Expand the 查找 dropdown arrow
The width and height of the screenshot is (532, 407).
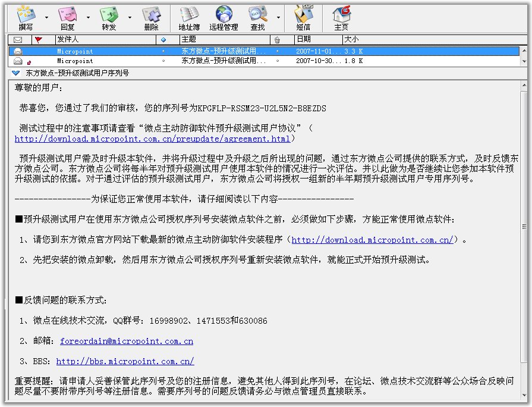tap(278, 17)
